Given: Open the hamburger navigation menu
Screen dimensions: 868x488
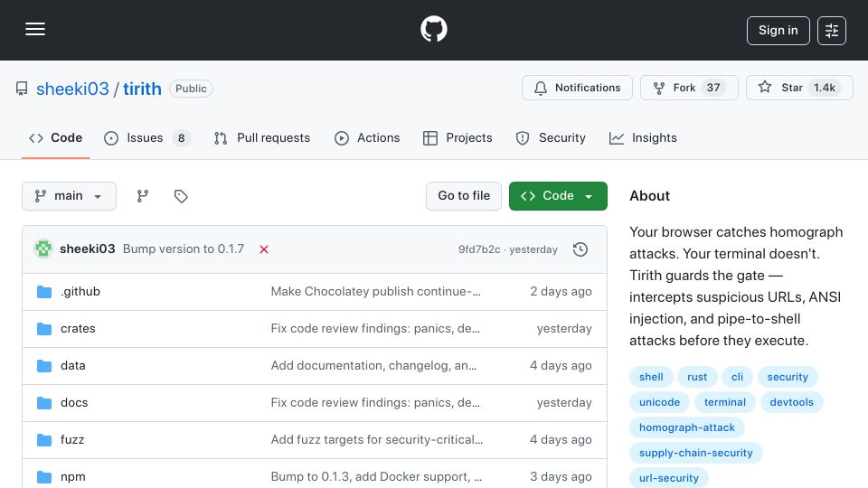Looking at the screenshot, I should 35,29.
